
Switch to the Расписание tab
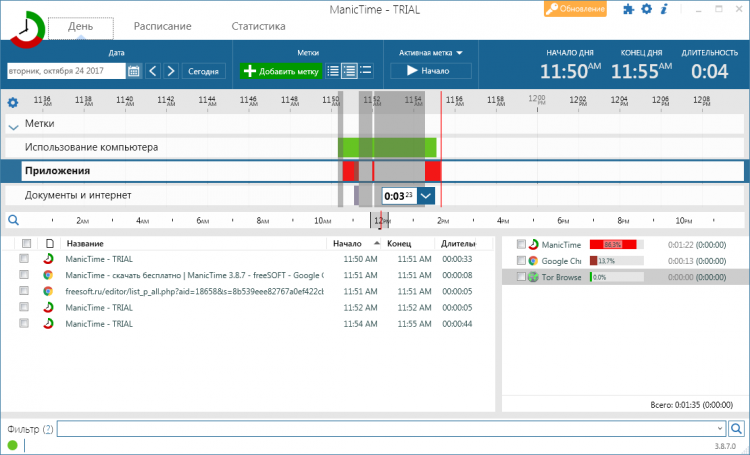click(163, 26)
